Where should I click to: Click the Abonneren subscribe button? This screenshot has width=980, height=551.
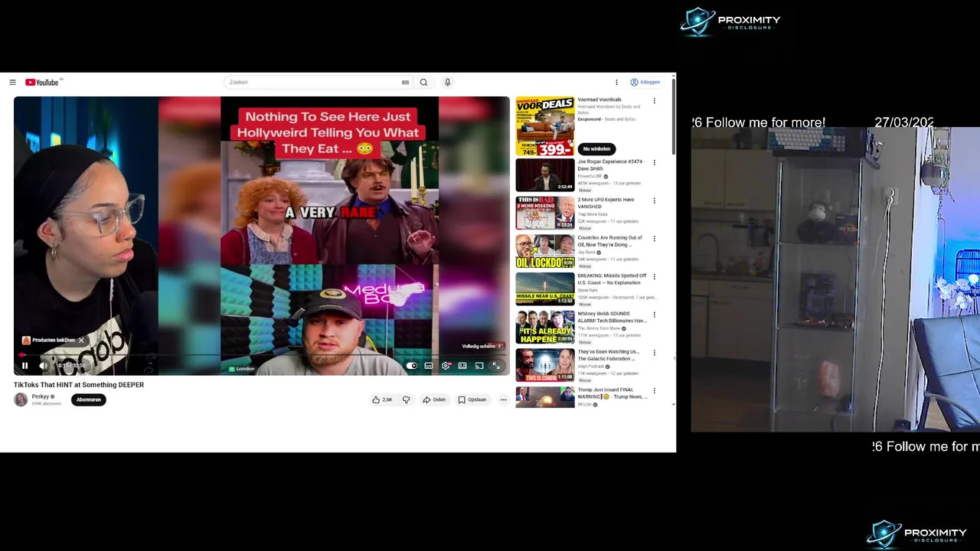click(x=89, y=399)
